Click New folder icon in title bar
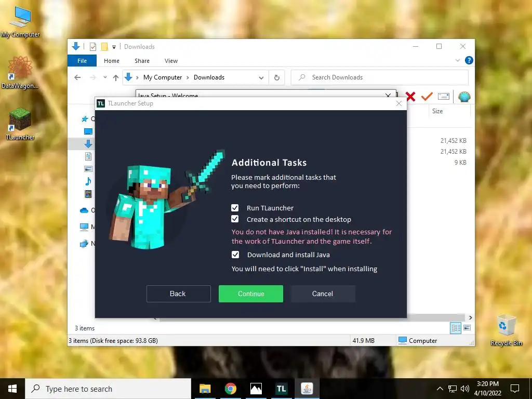Screen dimensions: 532x399 point(104,47)
